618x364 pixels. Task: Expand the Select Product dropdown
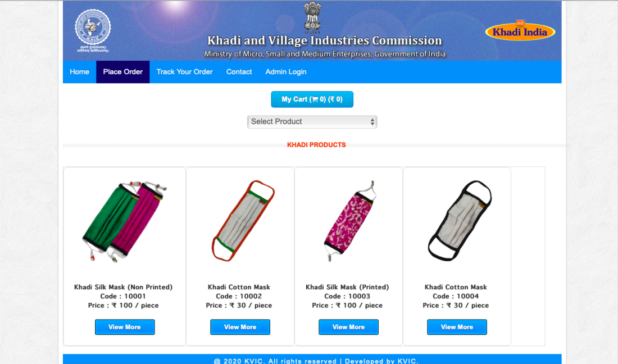[312, 122]
